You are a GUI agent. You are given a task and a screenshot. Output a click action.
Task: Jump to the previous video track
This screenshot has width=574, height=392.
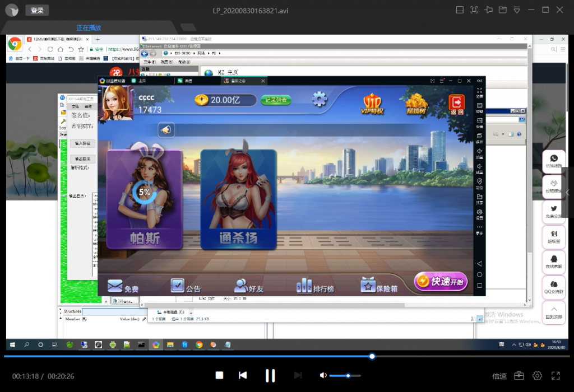coord(243,375)
